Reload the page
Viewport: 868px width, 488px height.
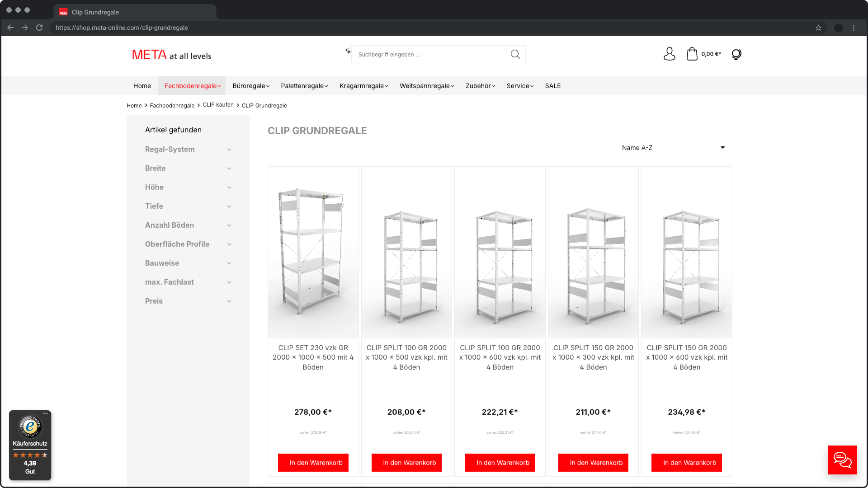tap(39, 28)
